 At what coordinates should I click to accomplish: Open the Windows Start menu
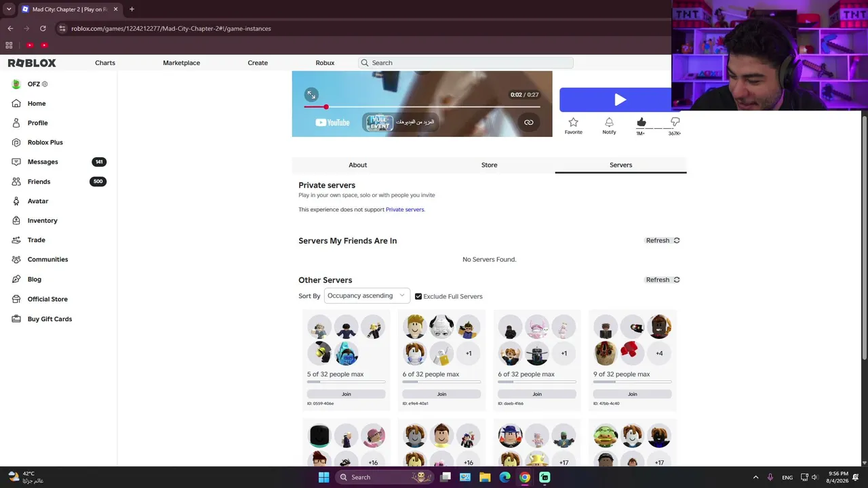click(323, 477)
